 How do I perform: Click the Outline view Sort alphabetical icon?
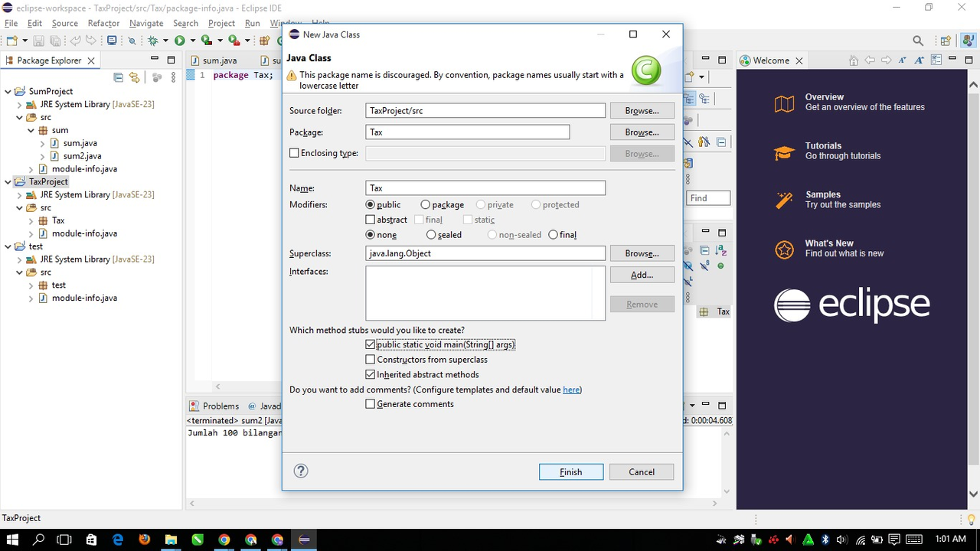(720, 250)
